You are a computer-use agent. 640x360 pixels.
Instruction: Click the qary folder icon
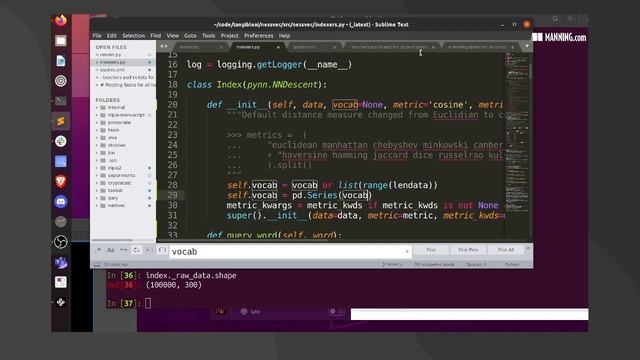103,198
